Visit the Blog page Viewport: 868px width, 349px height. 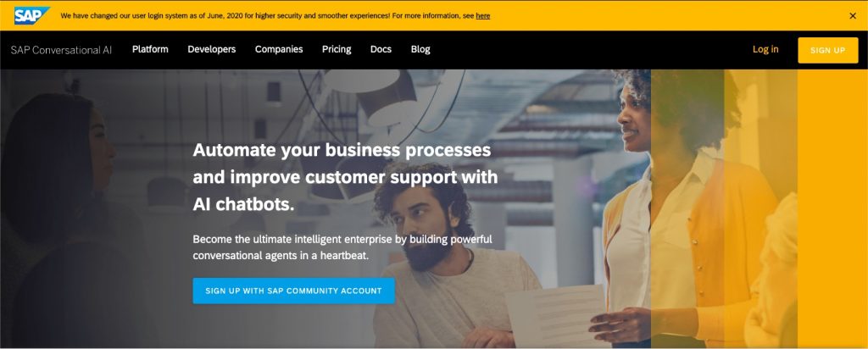pyautogui.click(x=420, y=49)
